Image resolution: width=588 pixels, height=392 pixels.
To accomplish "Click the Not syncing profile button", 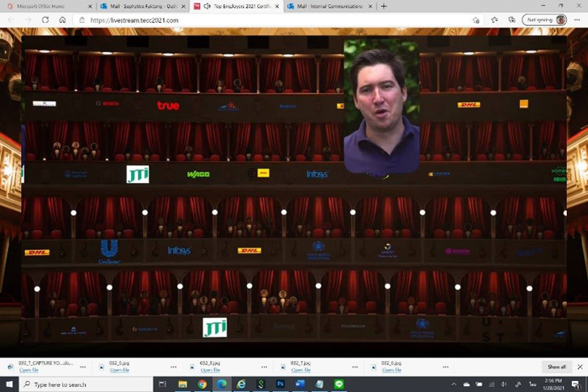I will click(x=544, y=20).
